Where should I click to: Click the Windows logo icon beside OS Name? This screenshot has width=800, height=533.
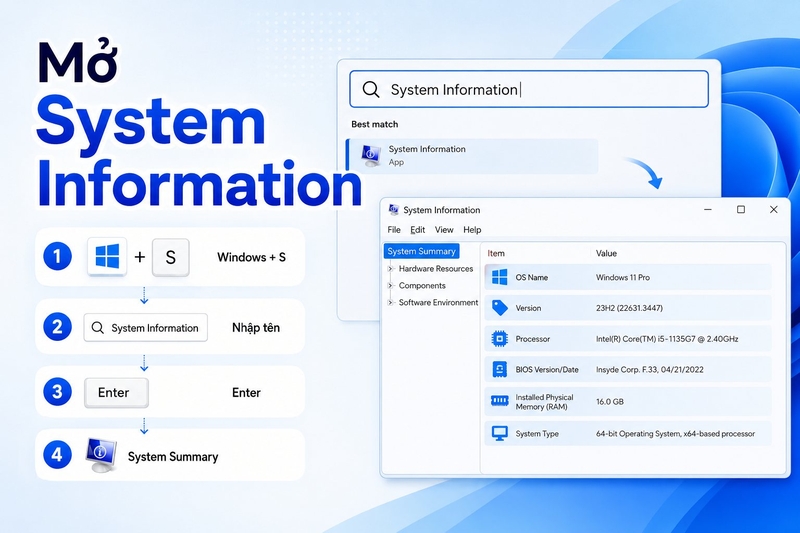coord(499,277)
